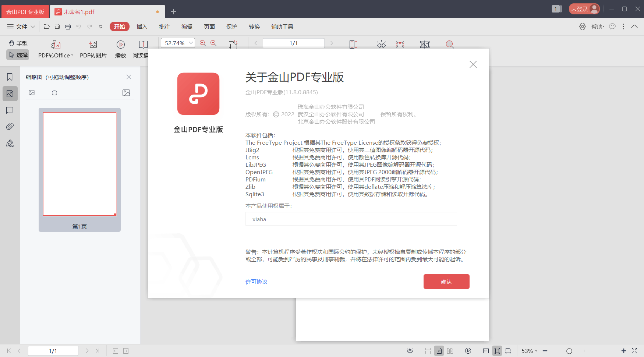This screenshot has width=644, height=357.
Task: Open the 52.74% zoom dropdown
Action: point(191,43)
